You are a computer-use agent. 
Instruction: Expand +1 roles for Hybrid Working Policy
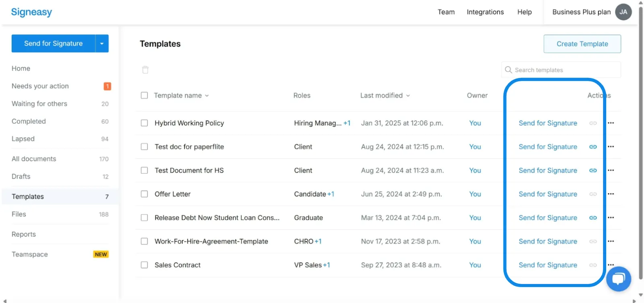347,123
